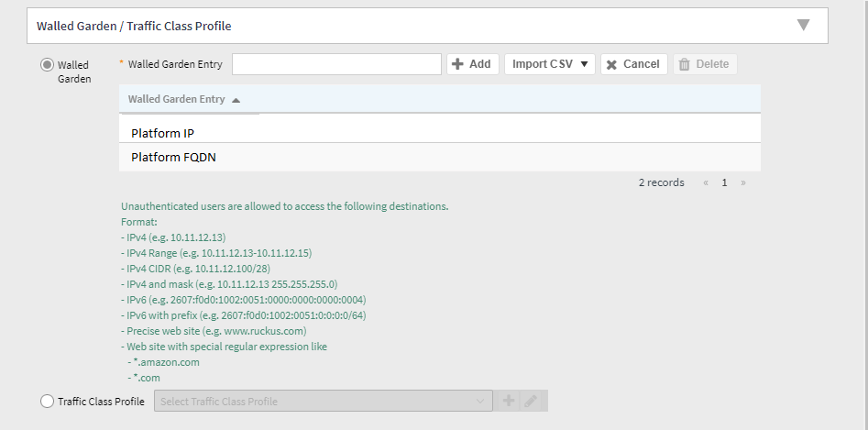Image resolution: width=868 pixels, height=430 pixels.
Task: Go to previous page using « arrow
Action: pos(706,182)
